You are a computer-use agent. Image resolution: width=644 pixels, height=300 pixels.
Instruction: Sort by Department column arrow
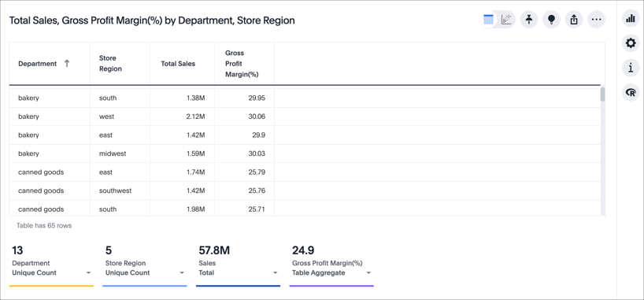click(67, 63)
